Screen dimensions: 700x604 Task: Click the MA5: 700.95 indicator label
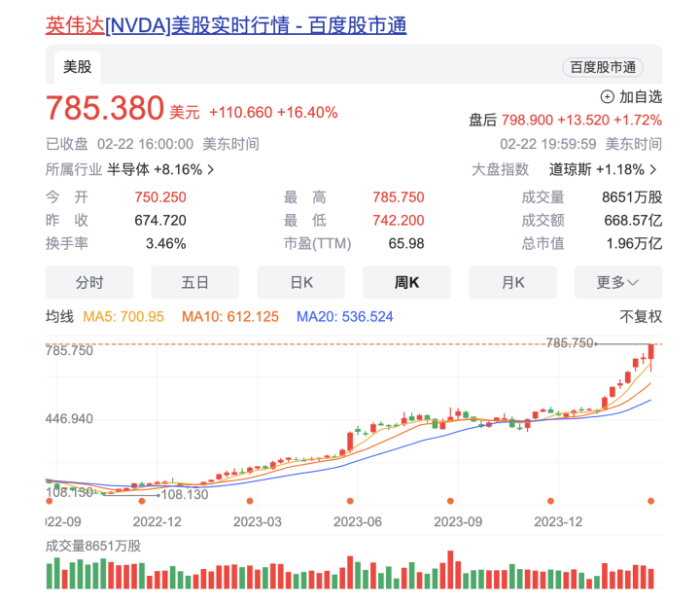(x=123, y=317)
